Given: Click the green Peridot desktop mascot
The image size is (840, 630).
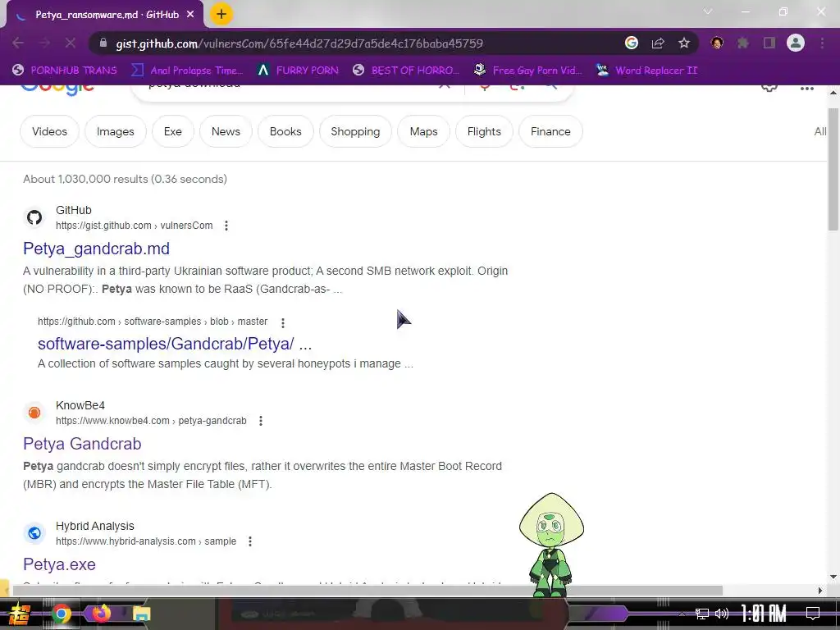Looking at the screenshot, I should point(551,545).
